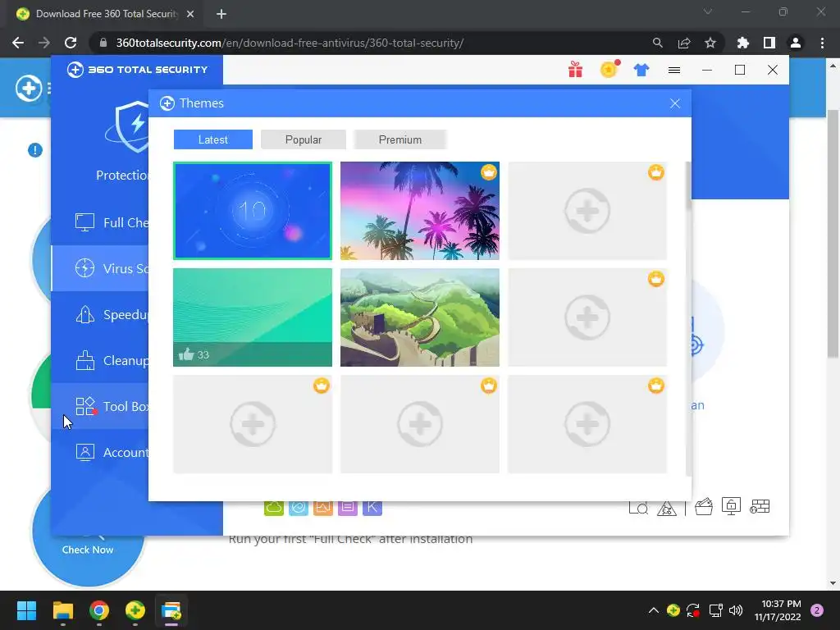
Task: Select the palm trees sunset theme
Action: [420, 211]
